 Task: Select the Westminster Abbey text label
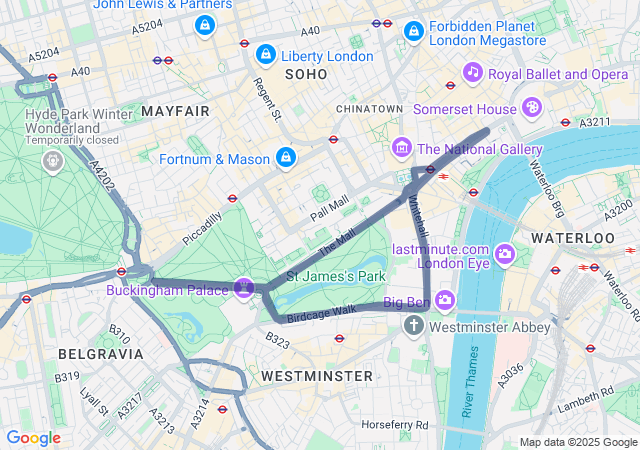pyautogui.click(x=490, y=327)
